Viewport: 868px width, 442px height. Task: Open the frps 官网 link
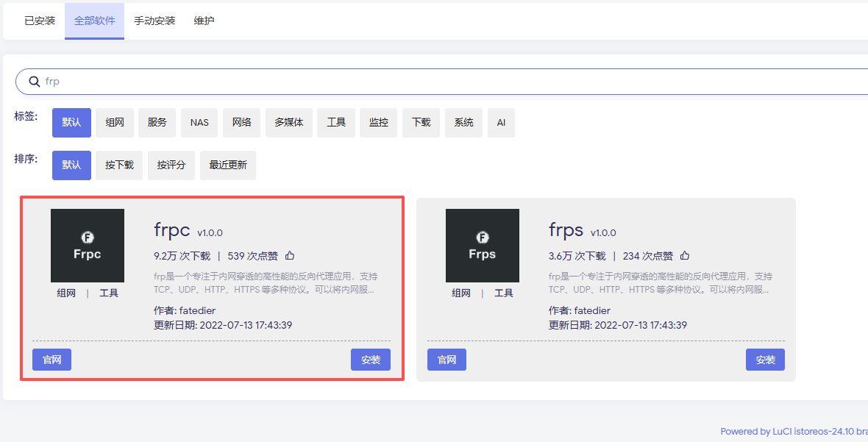click(447, 360)
